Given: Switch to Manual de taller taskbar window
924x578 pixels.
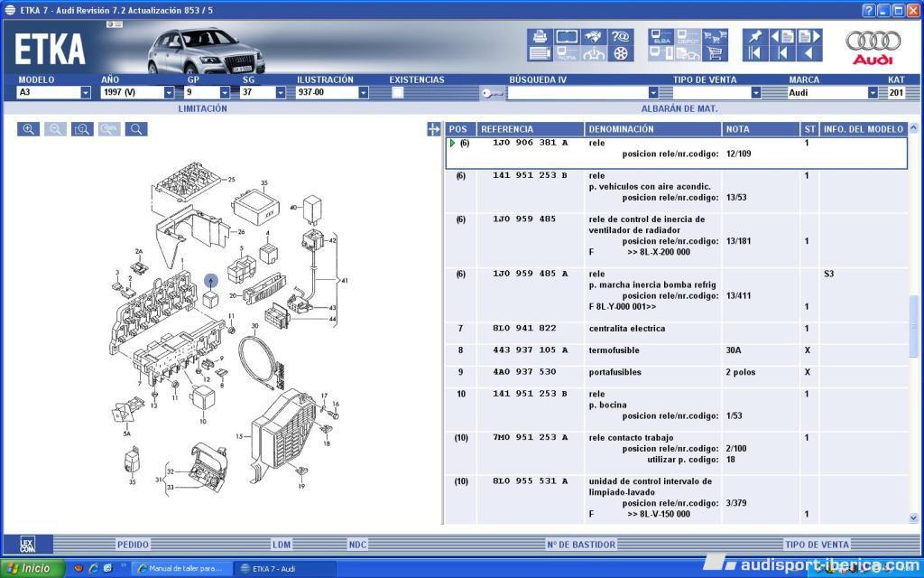Looking at the screenshot, I should pos(180,569).
